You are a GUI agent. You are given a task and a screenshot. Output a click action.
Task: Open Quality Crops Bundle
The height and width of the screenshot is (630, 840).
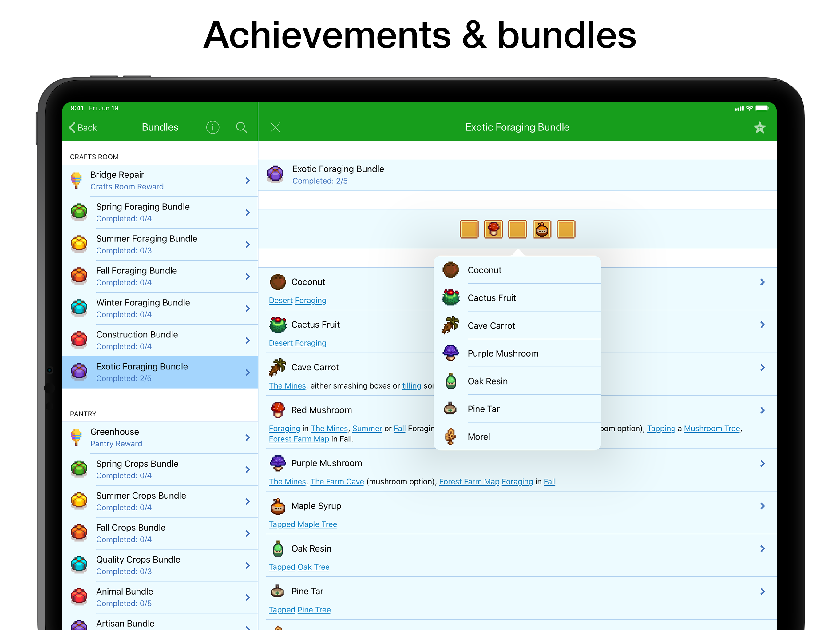pos(160,565)
